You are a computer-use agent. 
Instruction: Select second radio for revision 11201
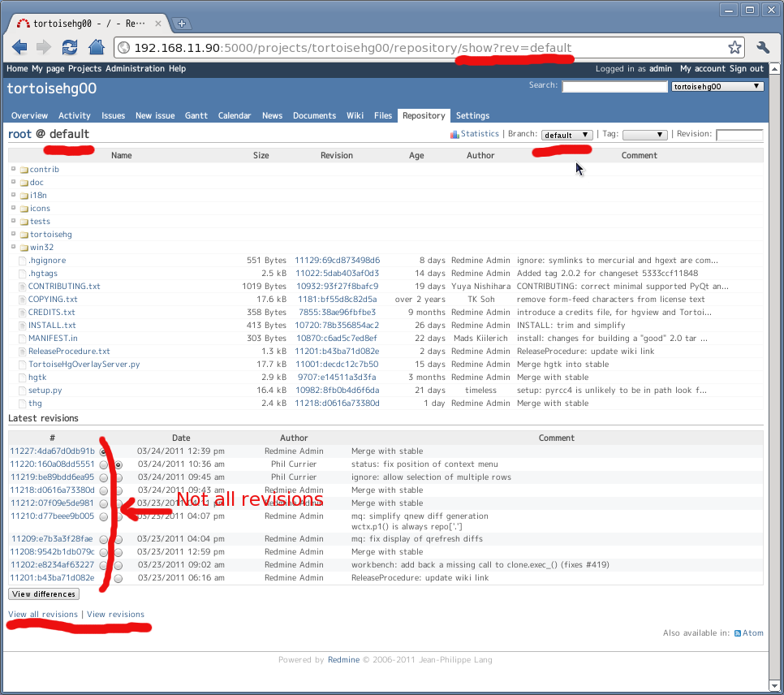[118, 578]
